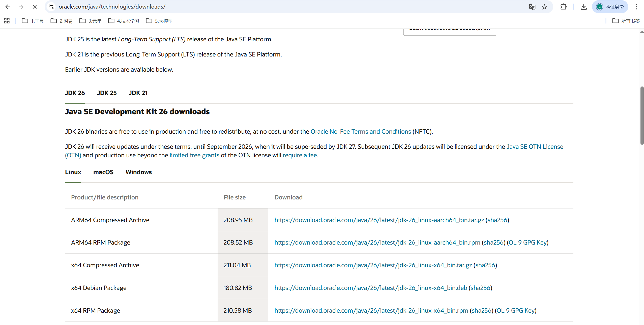Switch to the JDK 25 tab
Image resolution: width=644 pixels, height=325 pixels.
107,93
